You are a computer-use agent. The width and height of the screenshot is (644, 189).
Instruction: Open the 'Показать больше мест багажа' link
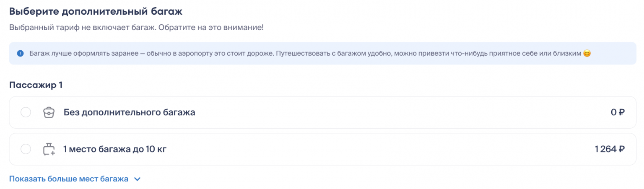point(69,179)
